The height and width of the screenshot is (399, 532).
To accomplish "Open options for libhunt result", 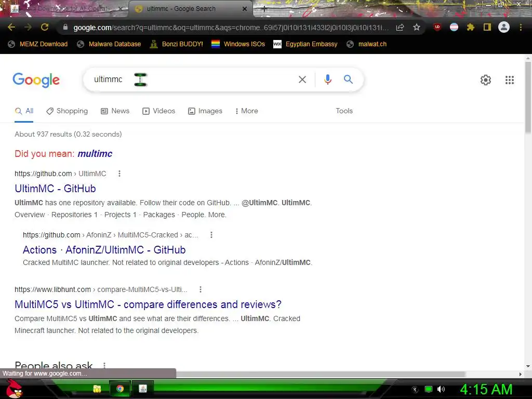I will [x=201, y=289].
